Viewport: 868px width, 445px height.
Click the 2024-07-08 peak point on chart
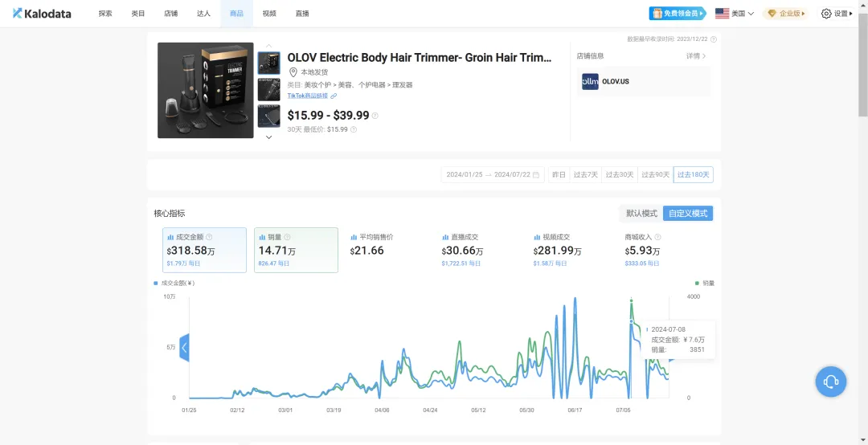pyautogui.click(x=631, y=300)
